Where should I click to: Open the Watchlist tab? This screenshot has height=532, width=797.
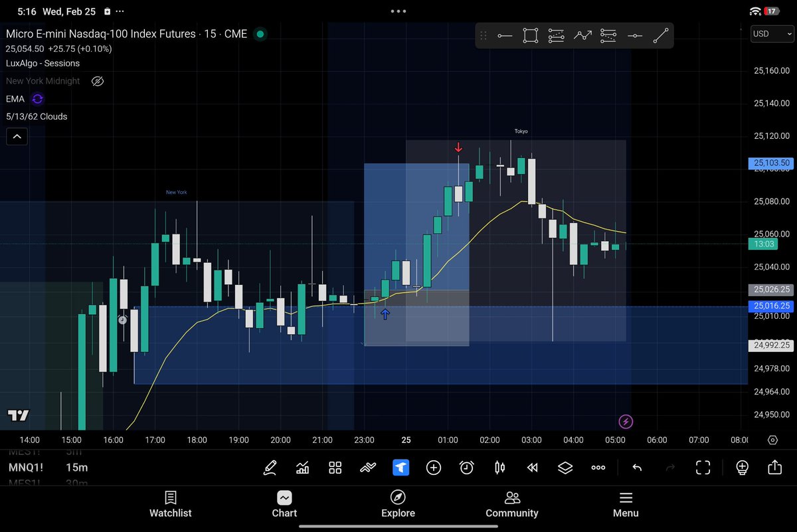pyautogui.click(x=170, y=504)
